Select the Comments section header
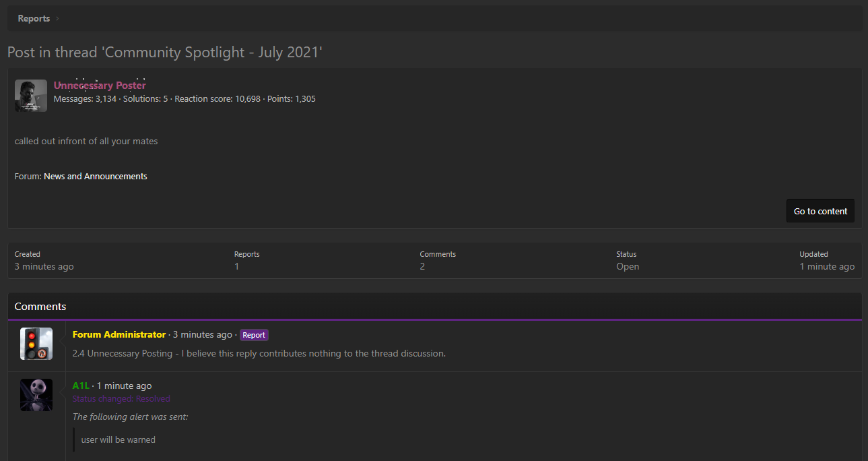Screen dimensions: 868x461 point(40,306)
